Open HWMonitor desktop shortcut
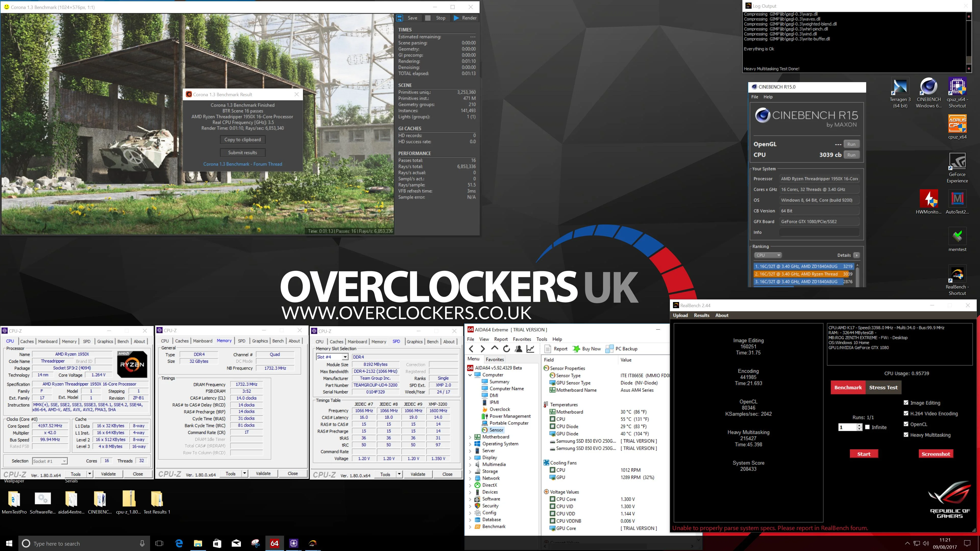 [x=929, y=202]
